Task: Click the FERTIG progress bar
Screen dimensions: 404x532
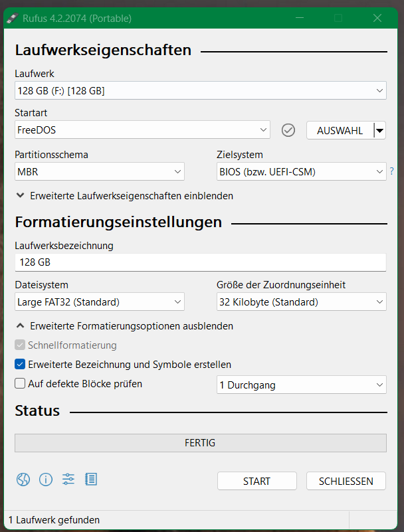Action: pyautogui.click(x=200, y=443)
